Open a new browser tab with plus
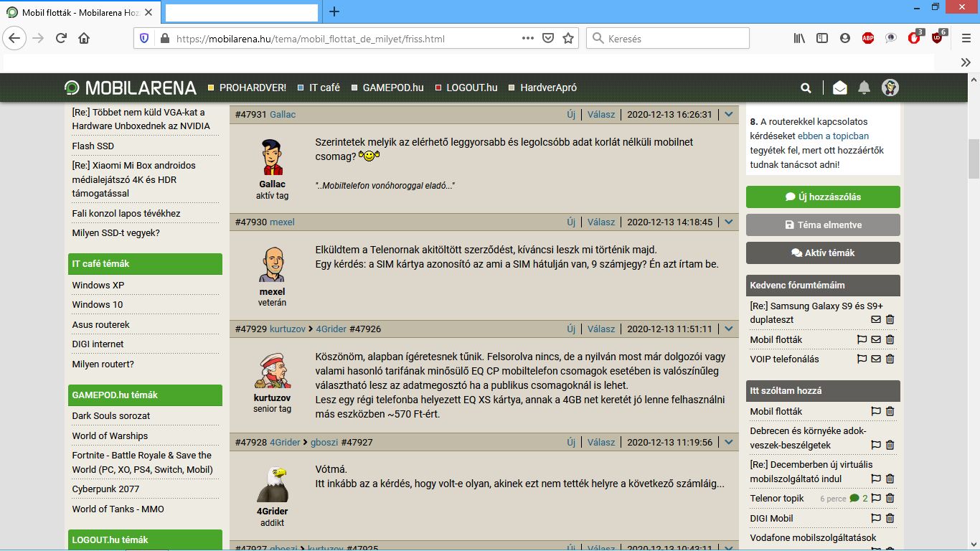 pos(334,11)
